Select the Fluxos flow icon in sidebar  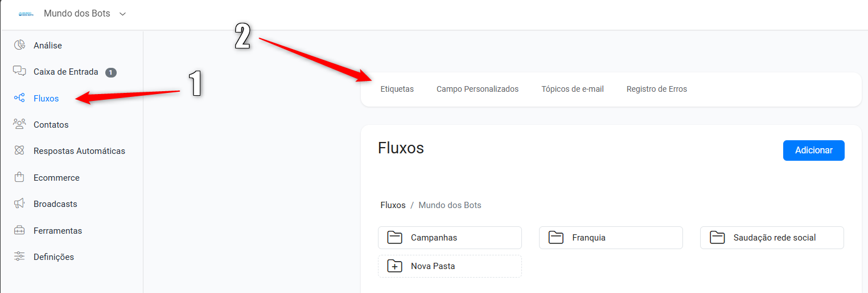(20, 98)
